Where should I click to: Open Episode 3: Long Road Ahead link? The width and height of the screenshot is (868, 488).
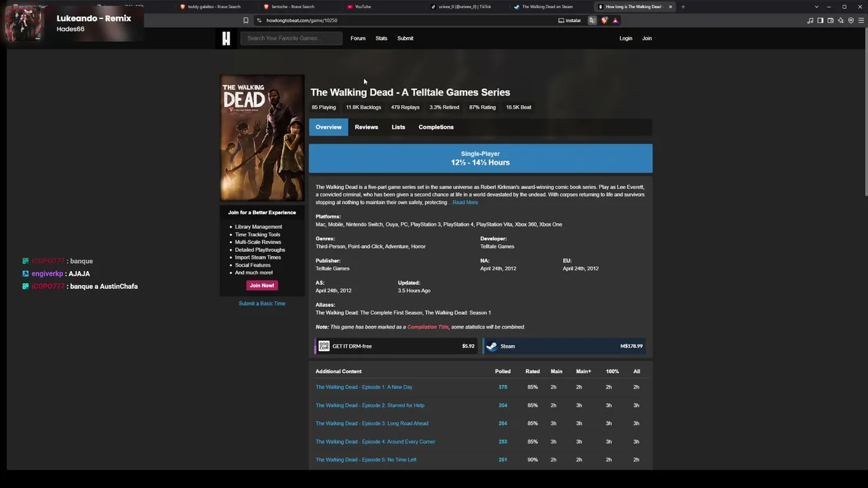point(372,424)
